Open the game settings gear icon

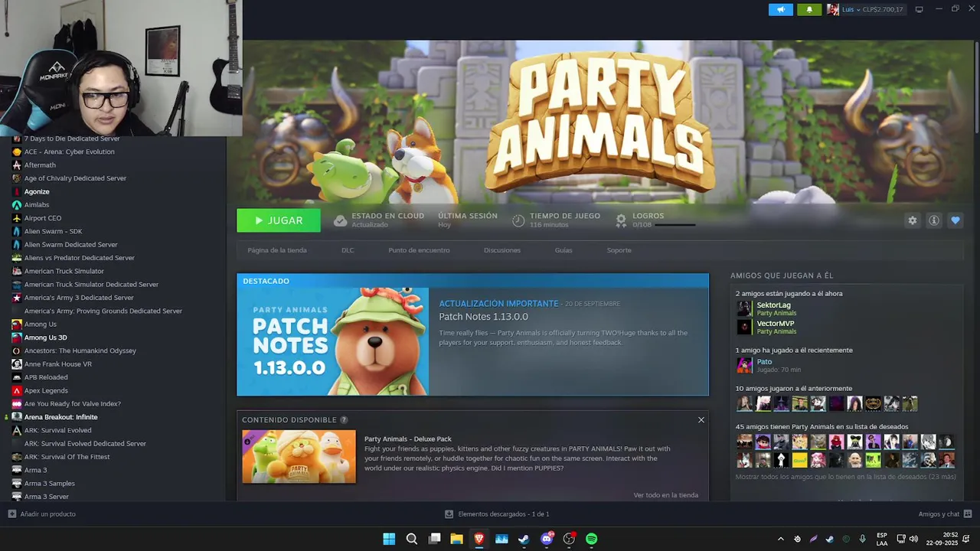click(913, 220)
